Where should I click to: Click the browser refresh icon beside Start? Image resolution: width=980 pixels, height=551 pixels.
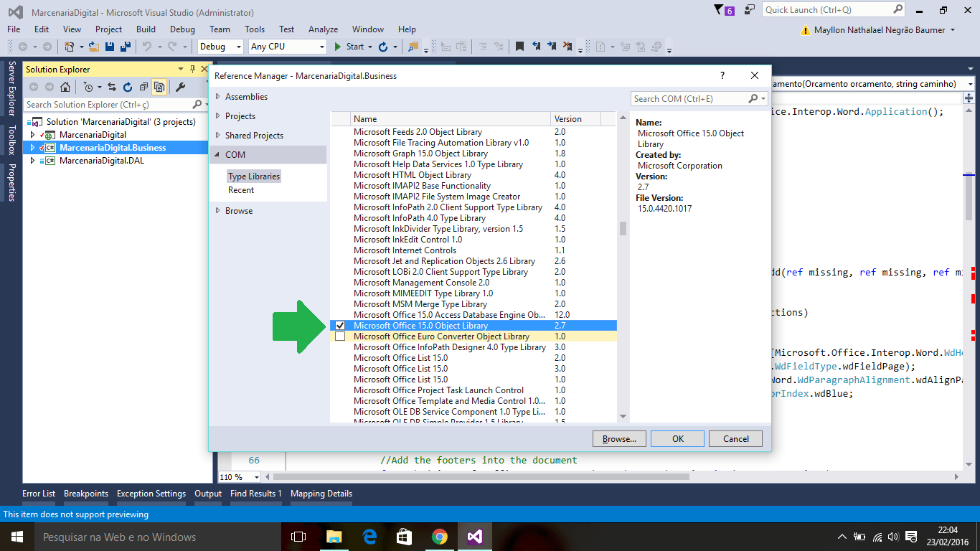tap(383, 47)
